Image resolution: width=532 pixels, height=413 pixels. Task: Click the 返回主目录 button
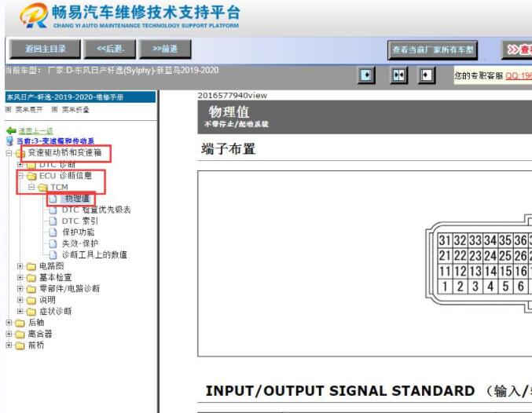pyautogui.click(x=45, y=49)
